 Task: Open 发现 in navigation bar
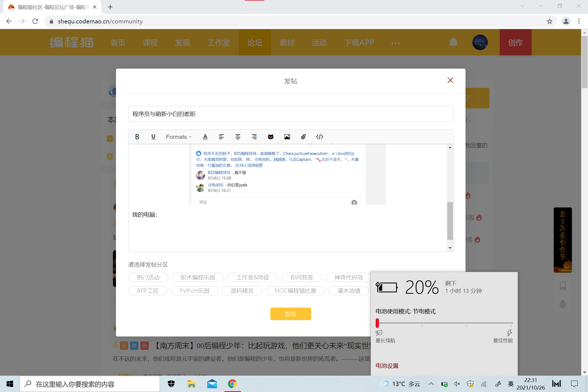[x=182, y=42]
